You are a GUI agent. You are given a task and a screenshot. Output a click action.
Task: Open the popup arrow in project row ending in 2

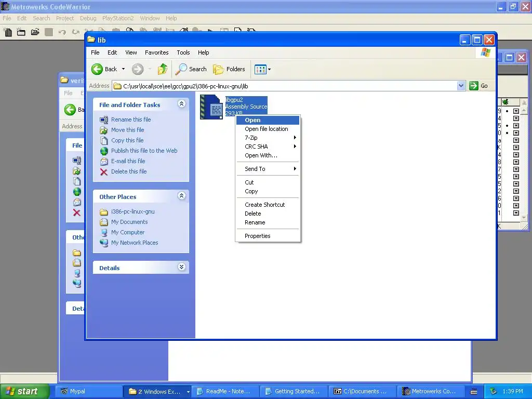click(516, 191)
